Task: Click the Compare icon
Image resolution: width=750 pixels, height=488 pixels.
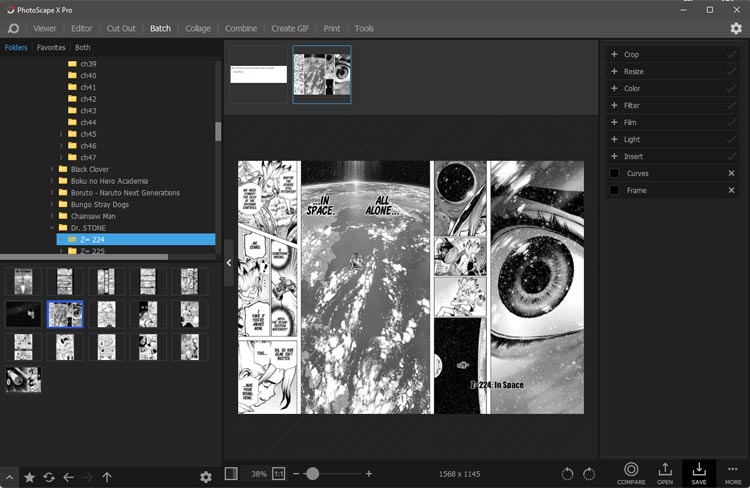Action: (631, 473)
